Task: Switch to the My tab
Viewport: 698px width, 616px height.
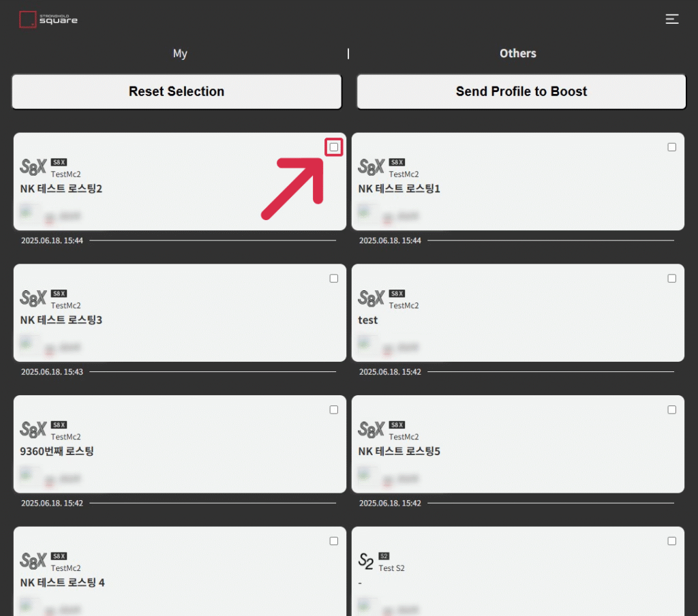Action: [180, 53]
